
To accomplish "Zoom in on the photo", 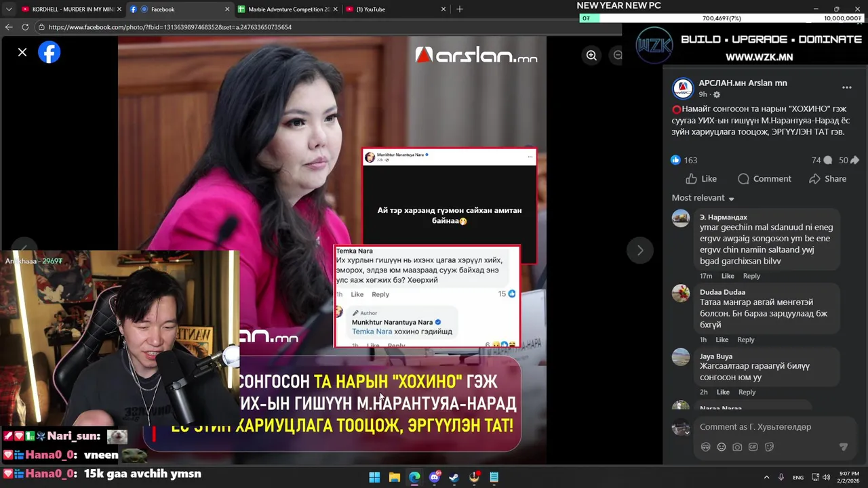I will click(591, 56).
